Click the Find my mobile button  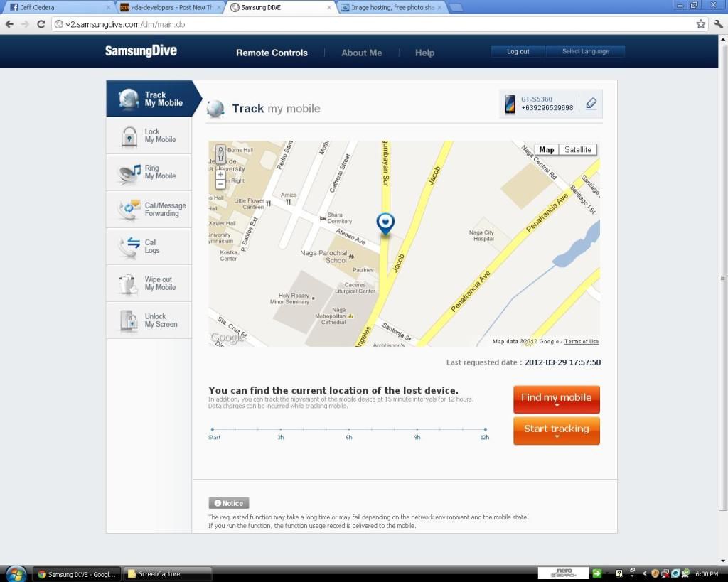[x=556, y=399]
